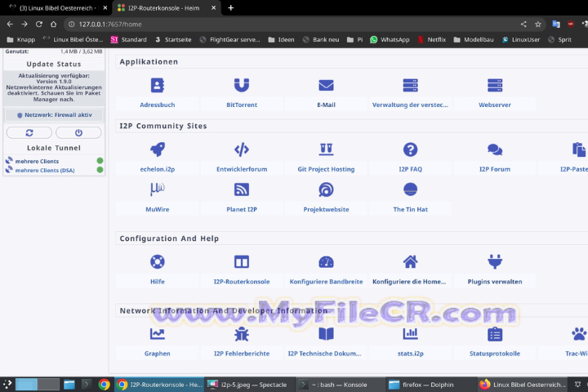Click the router shutdown power button

click(78, 132)
